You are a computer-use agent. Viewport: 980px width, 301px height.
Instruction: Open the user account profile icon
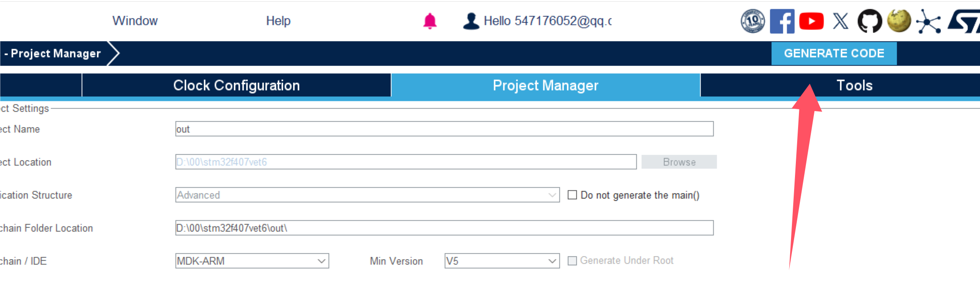click(x=471, y=21)
